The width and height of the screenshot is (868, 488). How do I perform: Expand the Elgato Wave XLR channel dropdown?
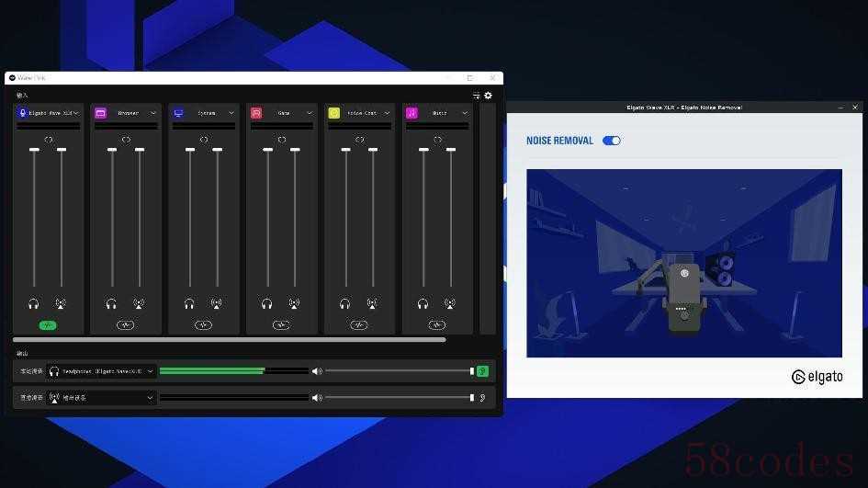click(76, 113)
